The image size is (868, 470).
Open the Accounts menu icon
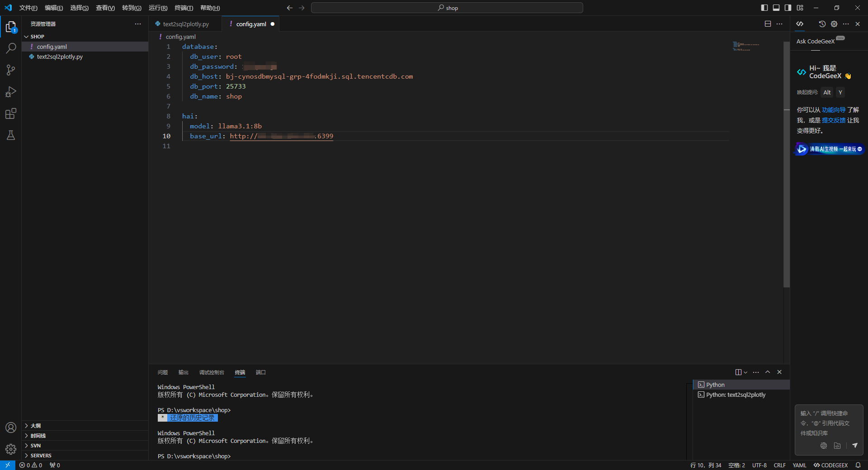point(11,428)
